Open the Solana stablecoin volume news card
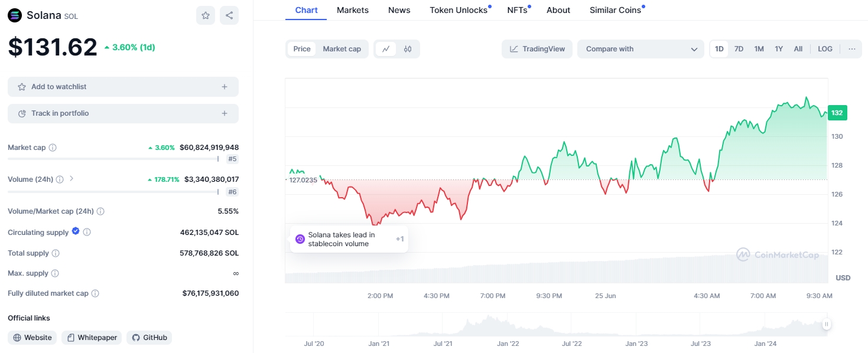Viewport: 868px width, 353px height. (349, 239)
